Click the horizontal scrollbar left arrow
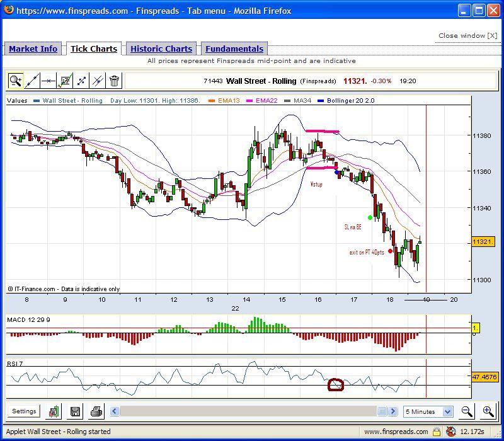 [x=115, y=411]
